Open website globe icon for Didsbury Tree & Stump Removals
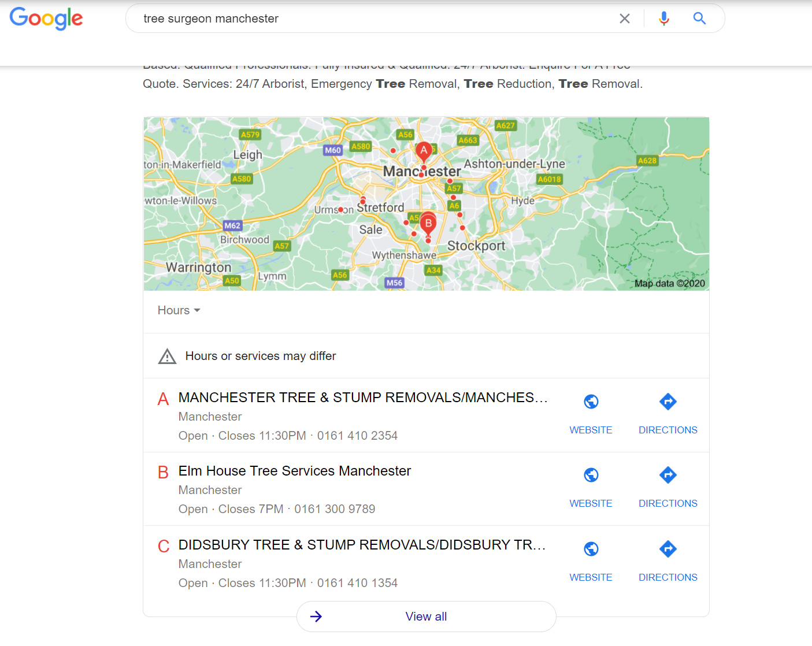This screenshot has width=812, height=646. (591, 548)
